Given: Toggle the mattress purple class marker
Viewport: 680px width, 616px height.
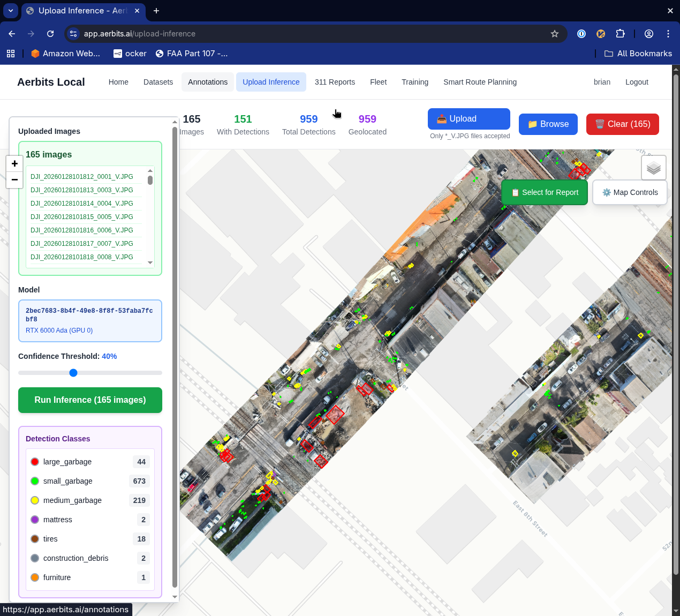Looking at the screenshot, I should (35, 519).
